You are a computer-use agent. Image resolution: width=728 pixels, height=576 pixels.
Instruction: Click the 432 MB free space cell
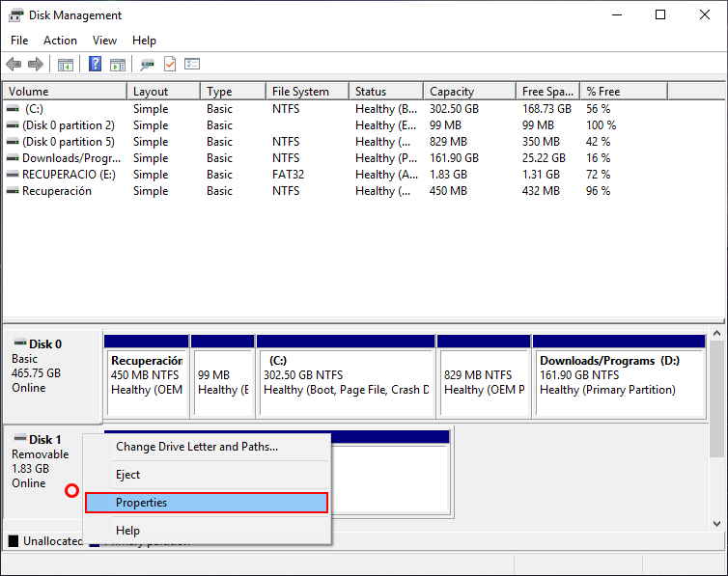(x=541, y=191)
